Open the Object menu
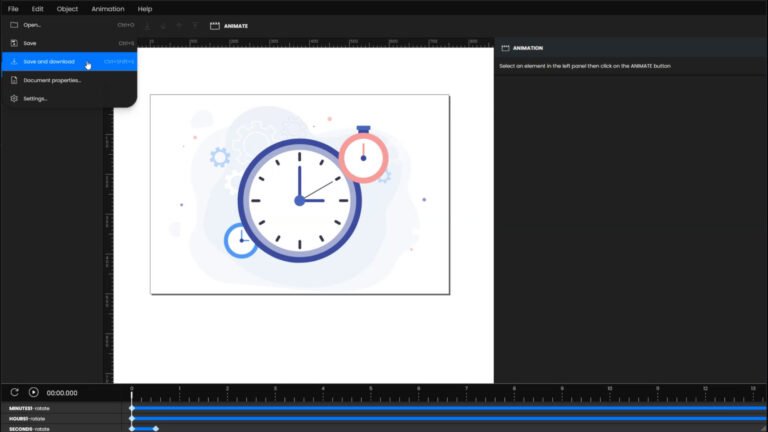This screenshot has width=768, height=432. (x=67, y=8)
